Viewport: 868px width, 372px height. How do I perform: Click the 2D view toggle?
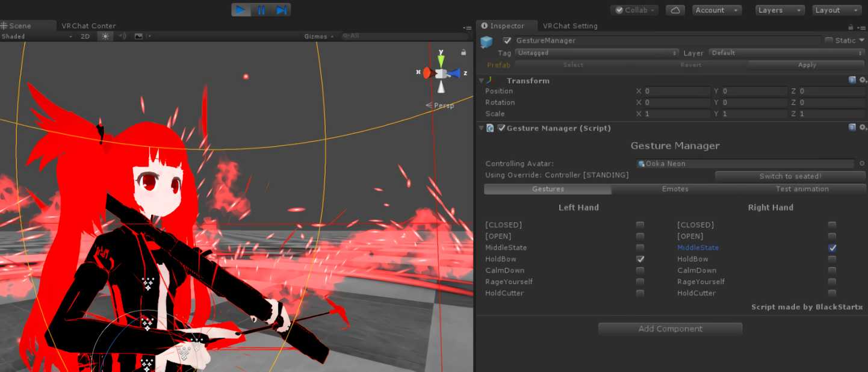click(85, 36)
